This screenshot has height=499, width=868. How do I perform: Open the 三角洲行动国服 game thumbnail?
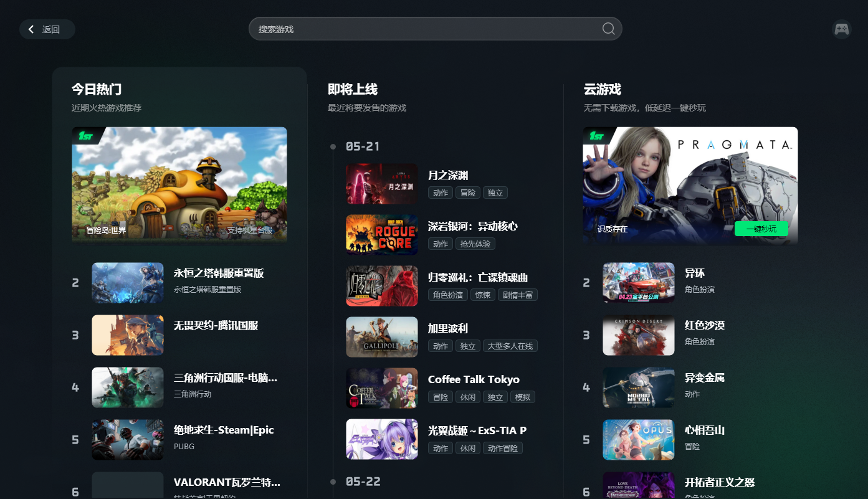[128, 387]
